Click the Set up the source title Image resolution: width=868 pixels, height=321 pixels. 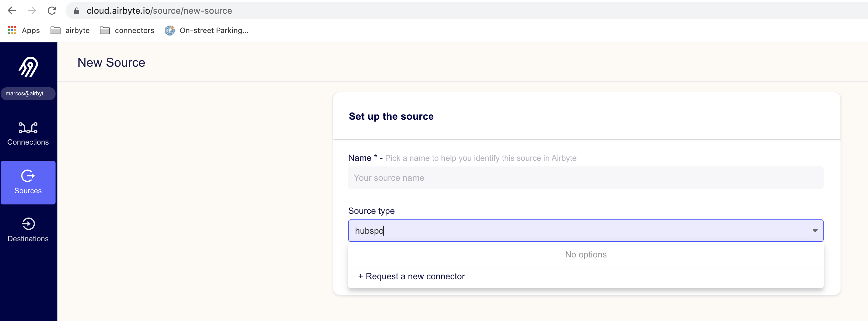tap(391, 117)
